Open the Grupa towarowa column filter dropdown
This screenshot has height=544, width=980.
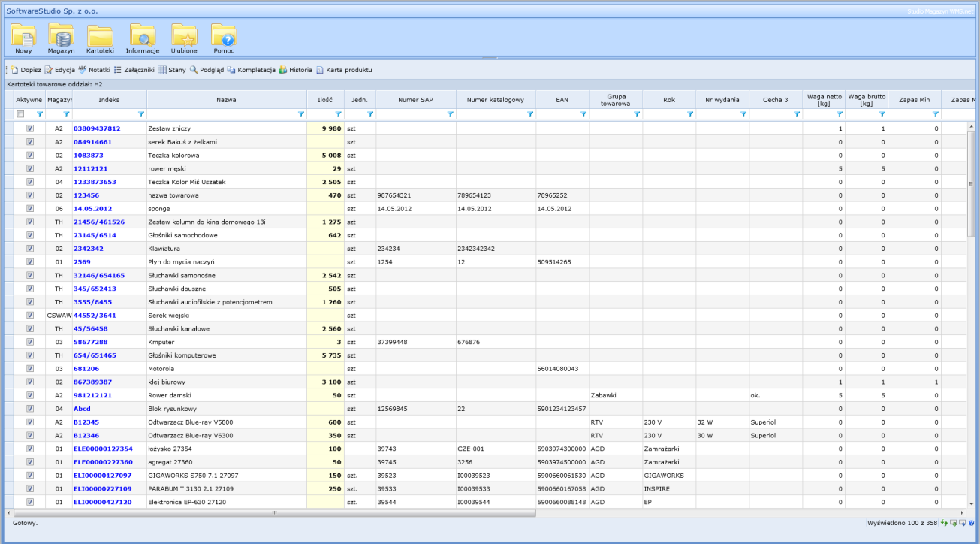coord(637,114)
